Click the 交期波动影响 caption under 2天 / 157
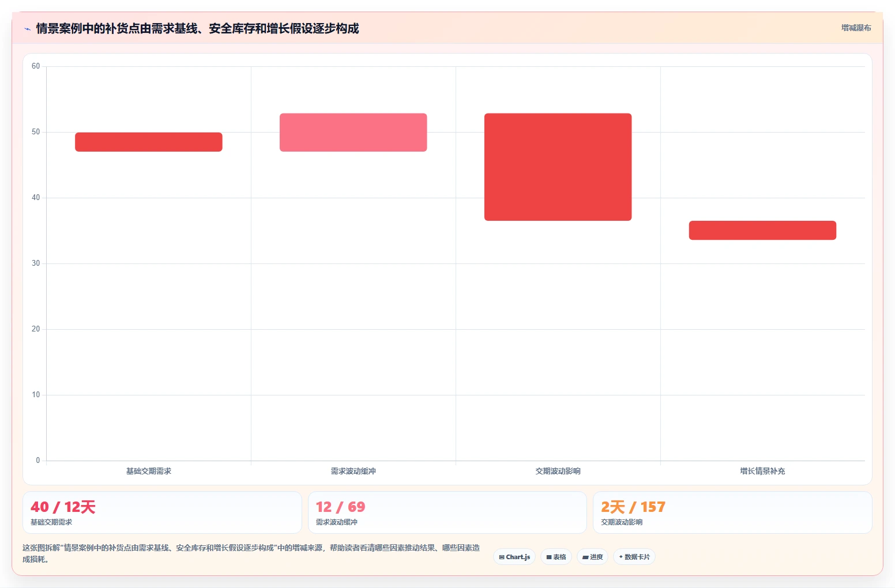The image size is (895, 588). point(622,522)
